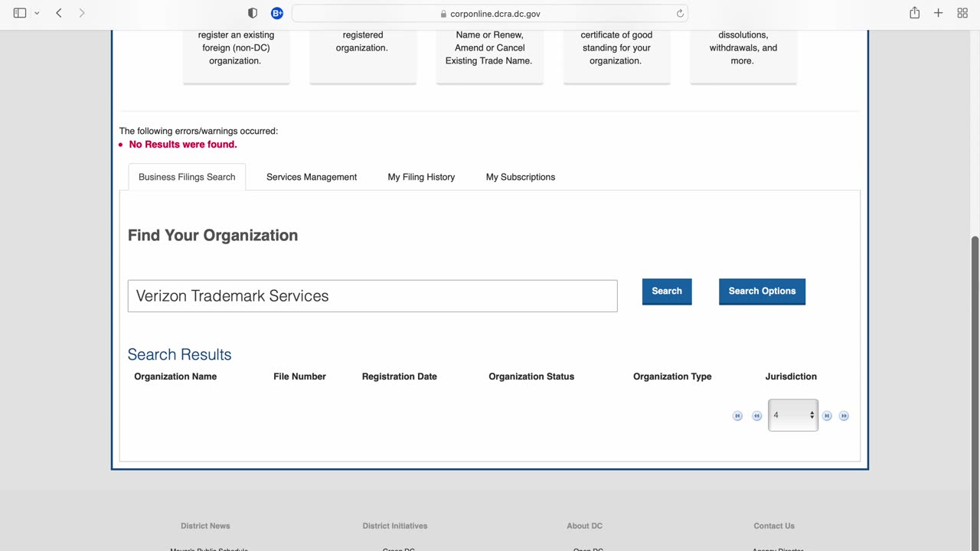
Task: Click the Contact Us footer heading
Action: point(774,526)
